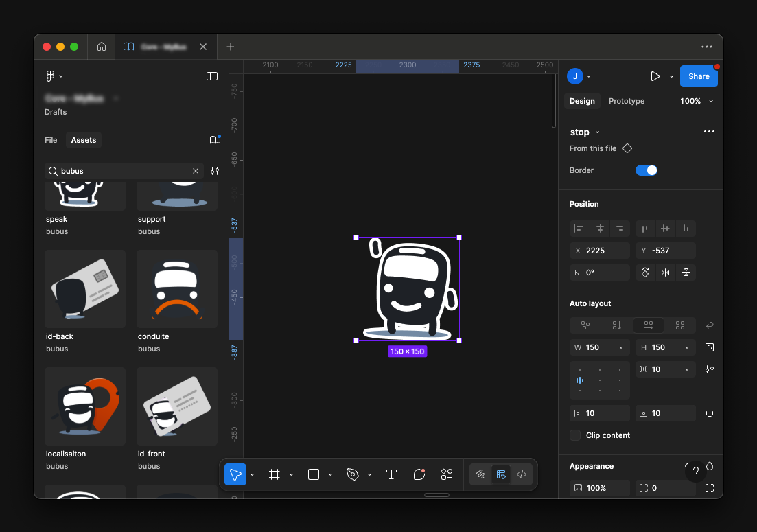This screenshot has width=757, height=532.
Task: Select the Frame tool
Action: (275, 474)
